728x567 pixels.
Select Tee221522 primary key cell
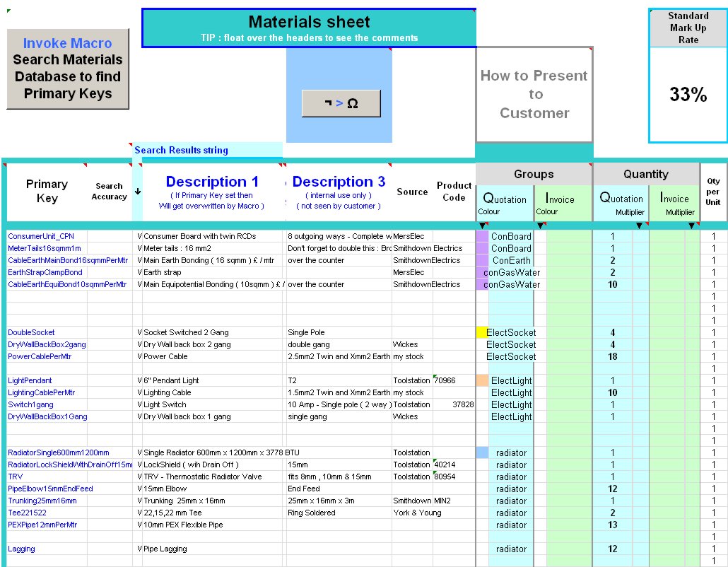(x=47, y=513)
